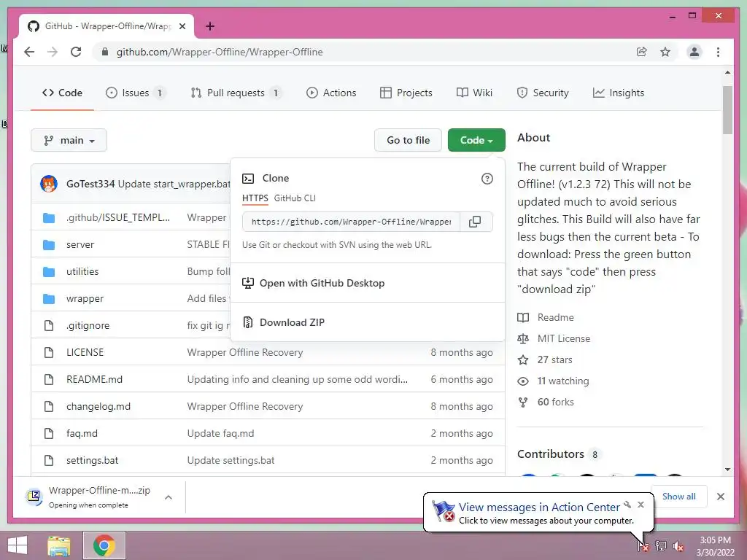The image size is (747, 560).
Task: Open the LICENSE file
Action: [x=85, y=352]
